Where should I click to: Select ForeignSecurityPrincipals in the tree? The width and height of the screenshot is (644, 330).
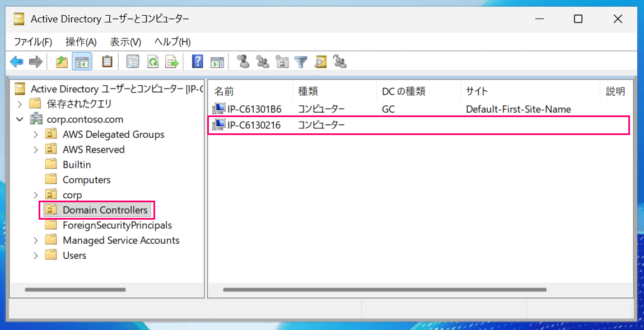pyautogui.click(x=117, y=225)
